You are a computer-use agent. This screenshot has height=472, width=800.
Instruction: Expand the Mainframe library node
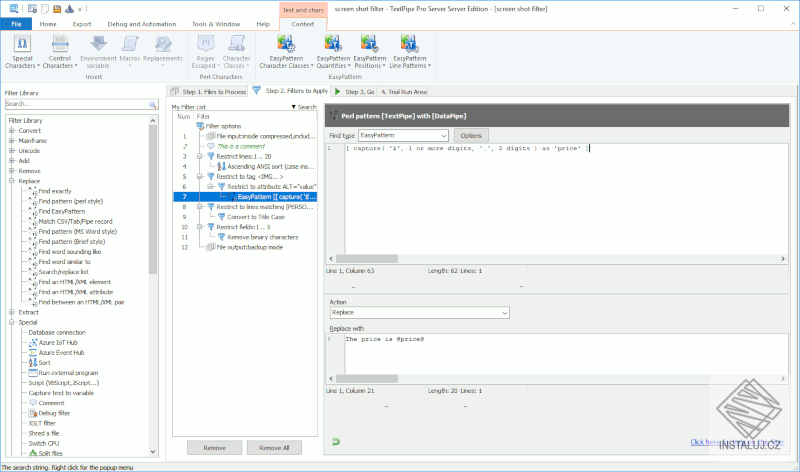[12, 141]
